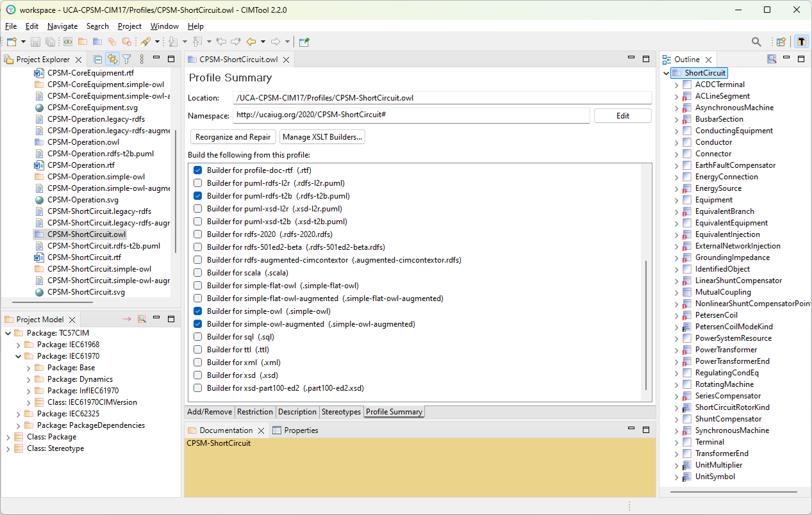Viewport: 812px width, 515px height.
Task: Collapse all in Project Explorer
Action: point(98,59)
